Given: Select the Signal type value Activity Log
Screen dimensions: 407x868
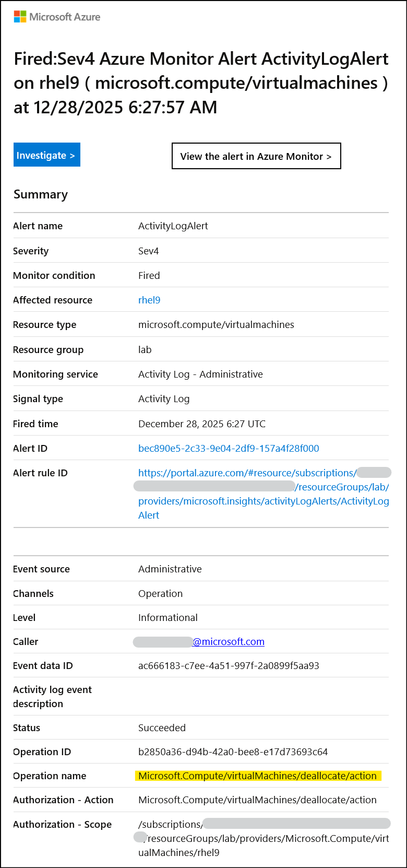Looking at the screenshot, I should (x=164, y=399).
